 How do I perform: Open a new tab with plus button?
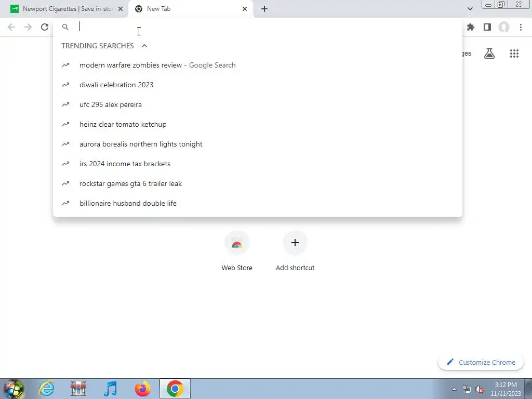(264, 9)
